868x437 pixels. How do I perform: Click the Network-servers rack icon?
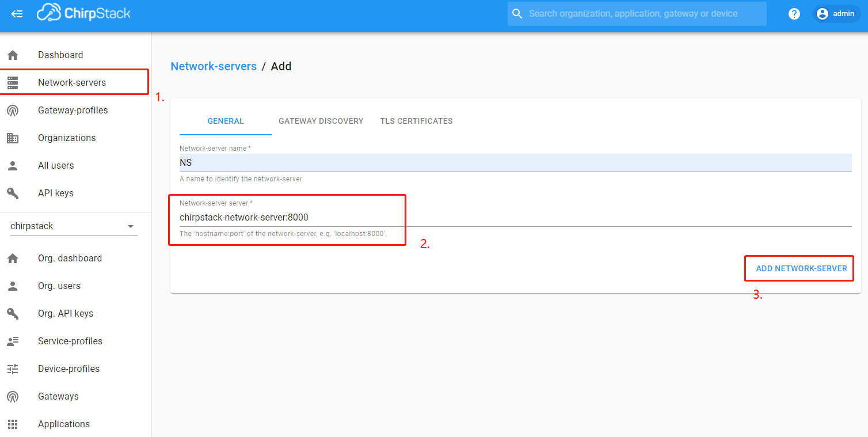pyautogui.click(x=13, y=83)
